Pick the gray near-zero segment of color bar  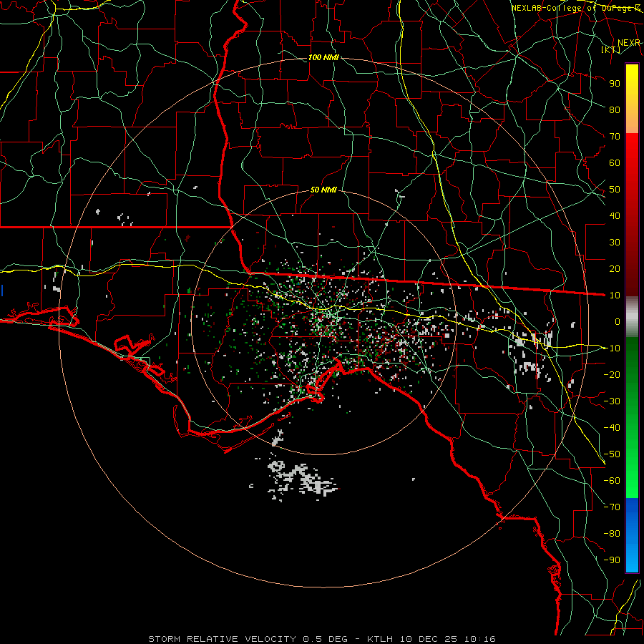pyautogui.click(x=632, y=317)
